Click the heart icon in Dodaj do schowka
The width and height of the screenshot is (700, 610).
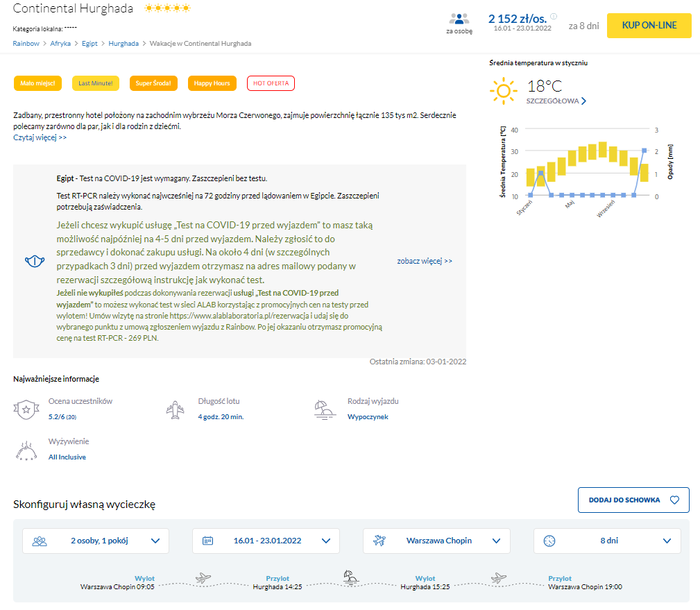674,500
